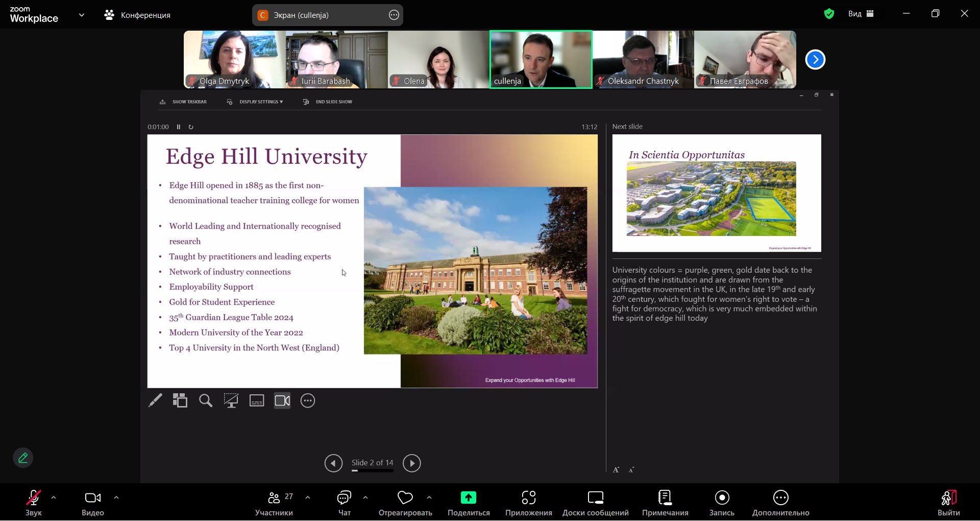Open the Zoom Workplace dropdown chevron
The width and height of the screenshot is (980, 521).
pos(82,15)
